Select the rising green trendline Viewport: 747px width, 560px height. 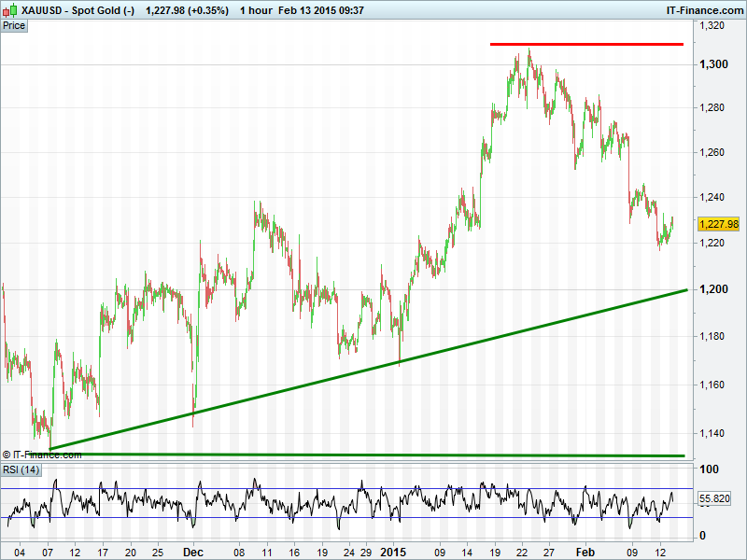(x=373, y=370)
